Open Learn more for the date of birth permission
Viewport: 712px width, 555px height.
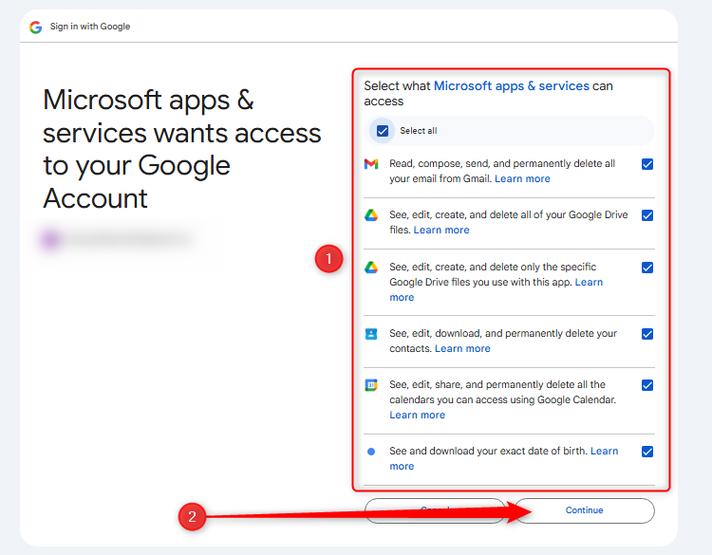604,451
